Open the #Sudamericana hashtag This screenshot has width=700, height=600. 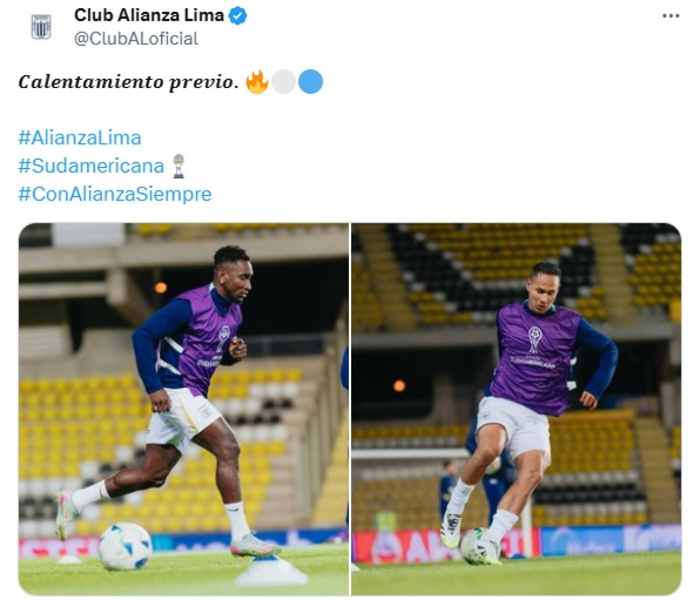[x=92, y=166]
